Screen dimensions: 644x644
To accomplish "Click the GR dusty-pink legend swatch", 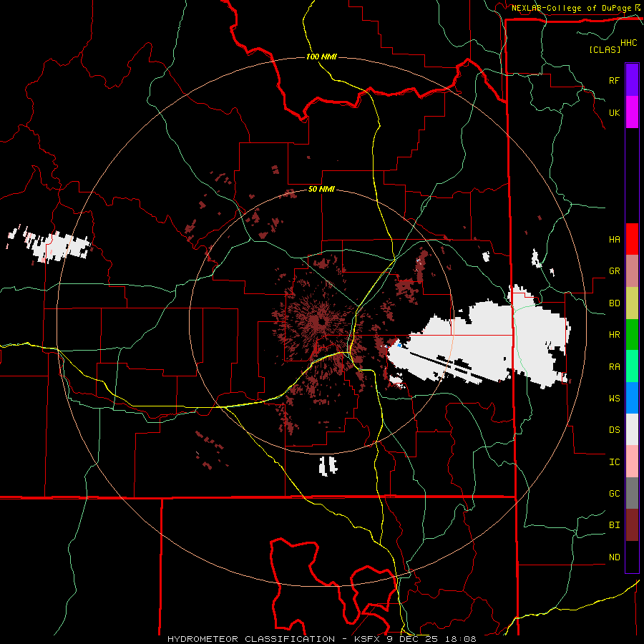I will point(632,270).
